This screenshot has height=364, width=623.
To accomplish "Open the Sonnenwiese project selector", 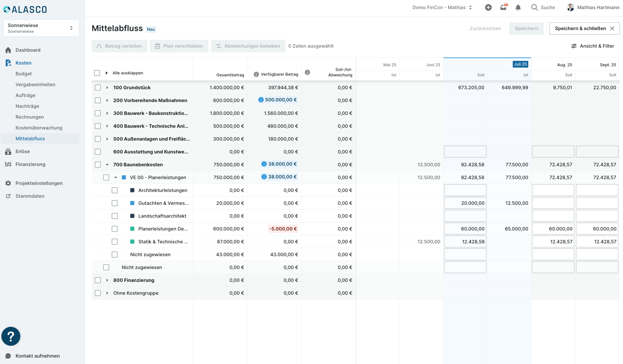I will pos(41,28).
